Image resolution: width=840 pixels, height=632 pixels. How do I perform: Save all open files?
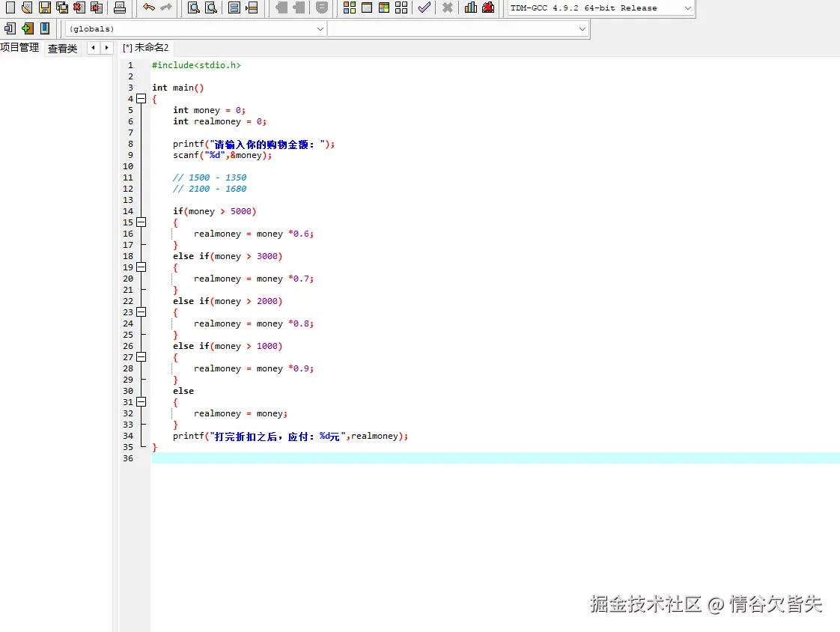(x=62, y=7)
